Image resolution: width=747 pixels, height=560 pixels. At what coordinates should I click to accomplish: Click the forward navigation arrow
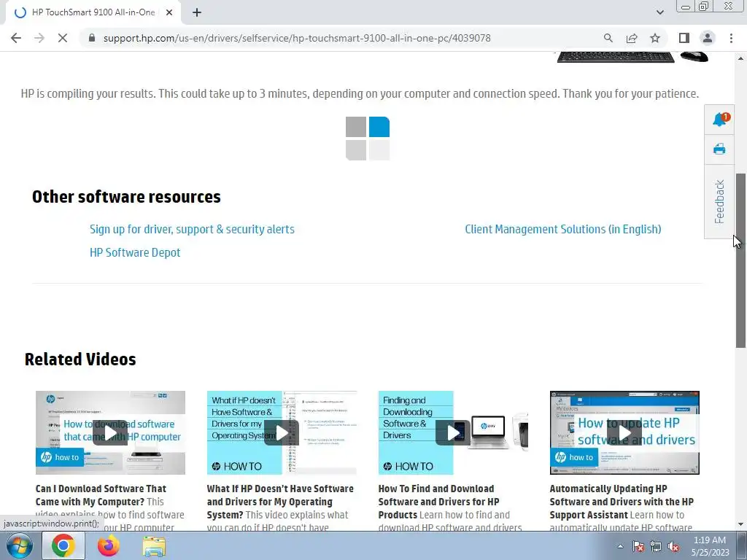39,38
